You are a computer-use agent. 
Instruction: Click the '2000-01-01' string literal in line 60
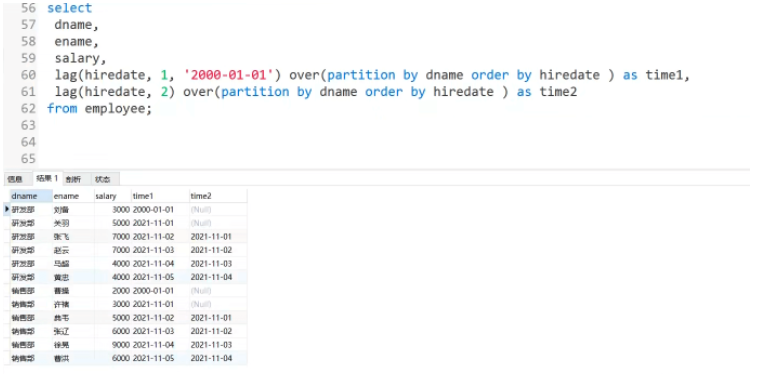pyautogui.click(x=229, y=75)
